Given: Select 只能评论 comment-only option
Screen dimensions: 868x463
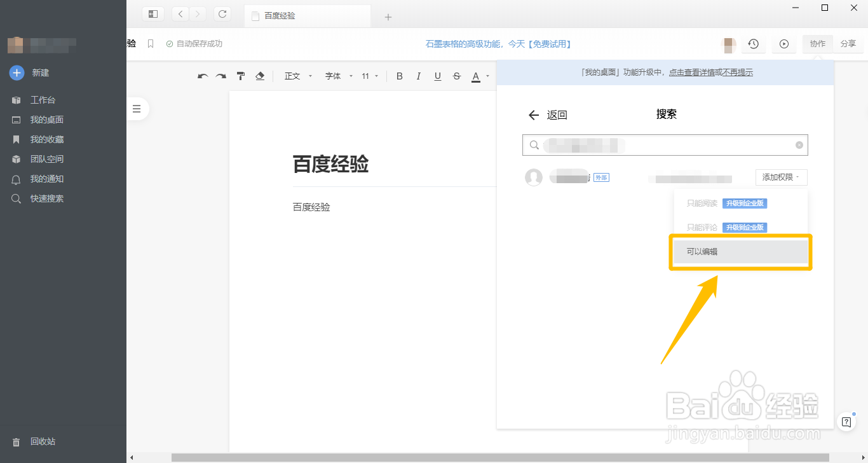Looking at the screenshot, I should (x=702, y=228).
